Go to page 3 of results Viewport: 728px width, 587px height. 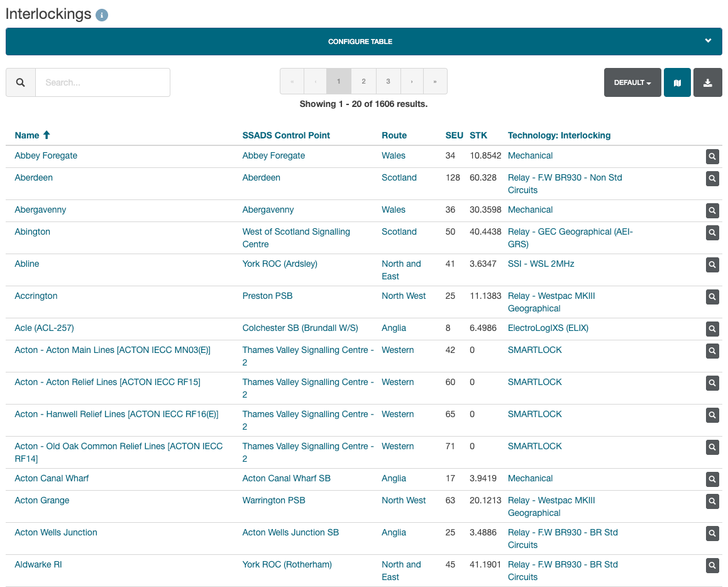(x=388, y=81)
